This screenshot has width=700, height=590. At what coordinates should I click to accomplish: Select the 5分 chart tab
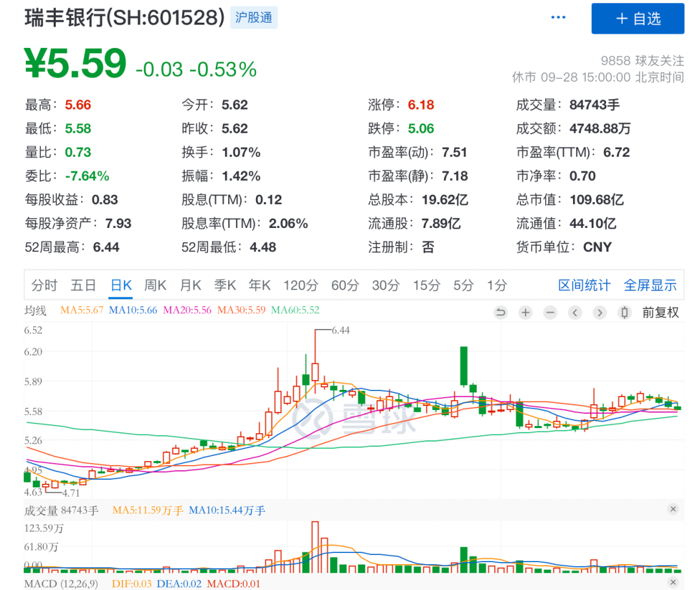[463, 285]
